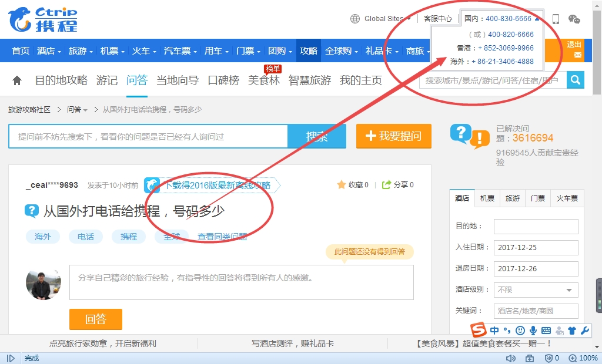The image size is (602, 364).
Task: Click the 入住日期 date field
Action: (536, 248)
